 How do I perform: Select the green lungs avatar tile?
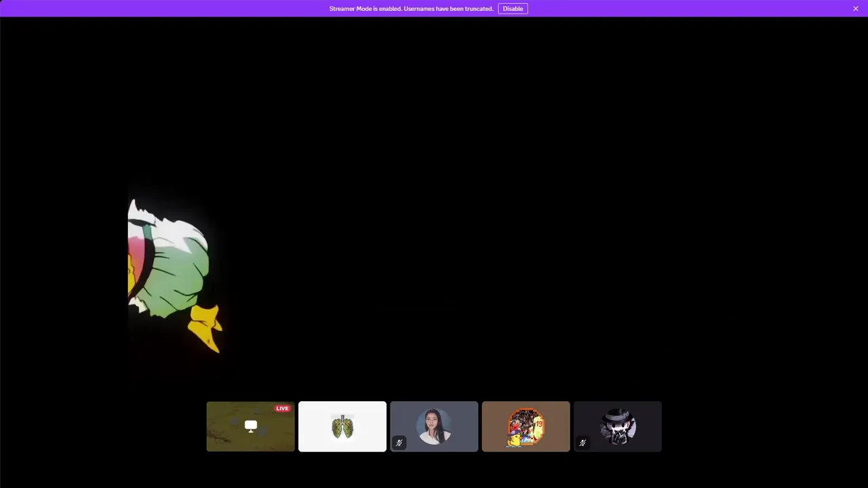point(342,426)
